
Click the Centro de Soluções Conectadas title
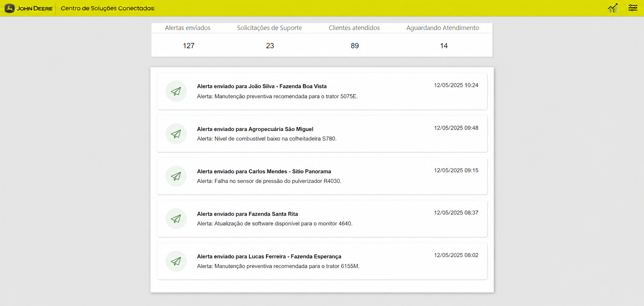[107, 8]
